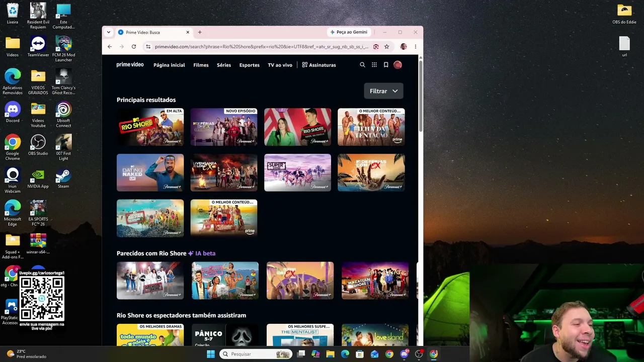Screen dimensions: 644x362
Task: Select the Google Chrome desktop shortcut
Action: [13, 148]
